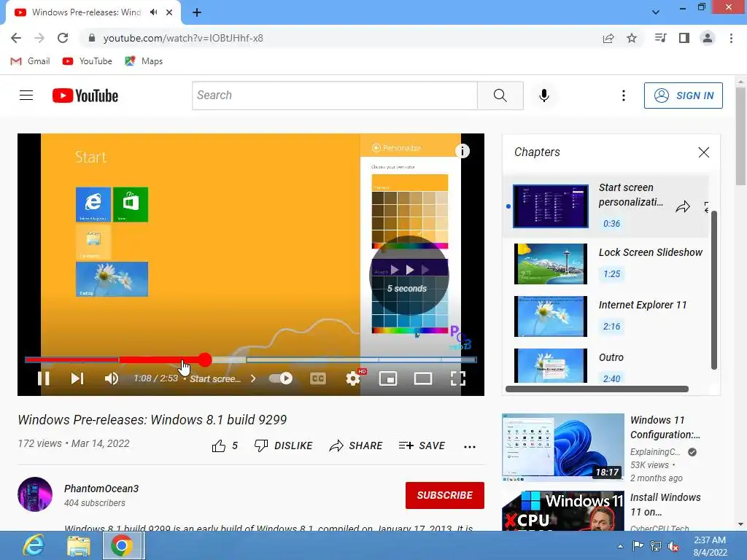Open video player settings gear

[353, 378]
